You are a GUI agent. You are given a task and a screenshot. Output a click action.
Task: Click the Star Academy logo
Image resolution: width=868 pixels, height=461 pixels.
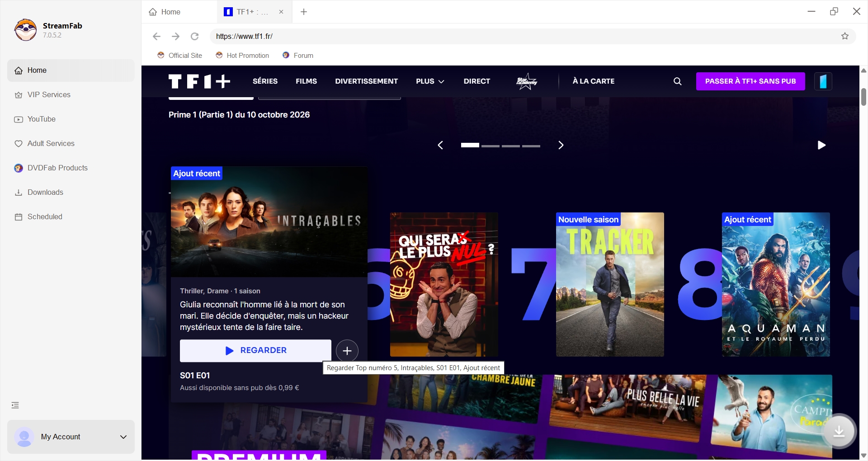coord(527,81)
